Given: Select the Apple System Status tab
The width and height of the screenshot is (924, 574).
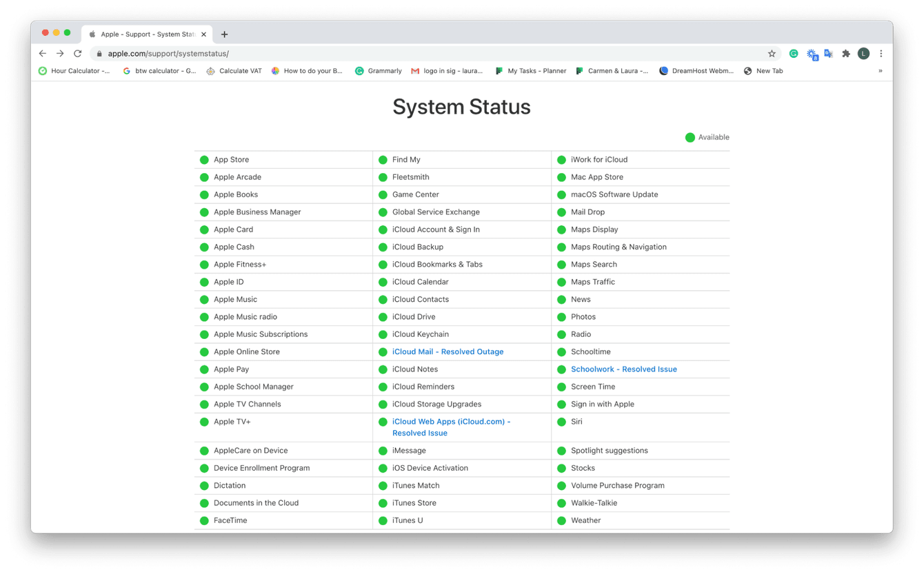Looking at the screenshot, I should click(145, 34).
